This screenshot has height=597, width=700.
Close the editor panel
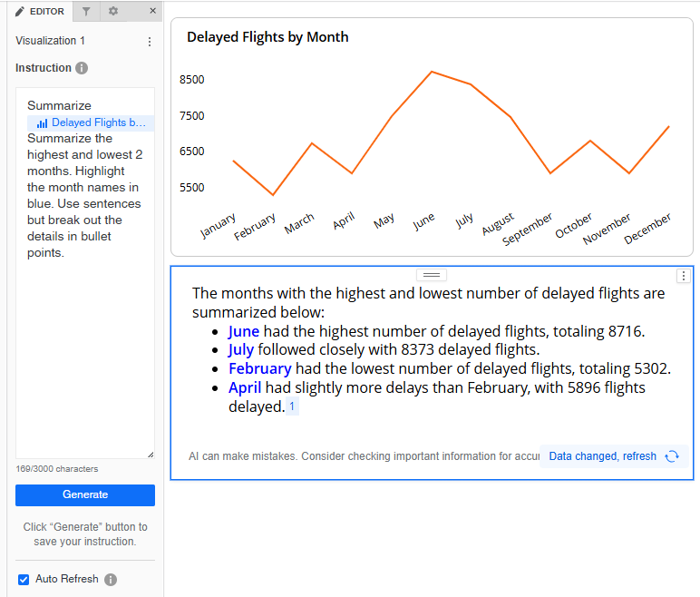152,11
